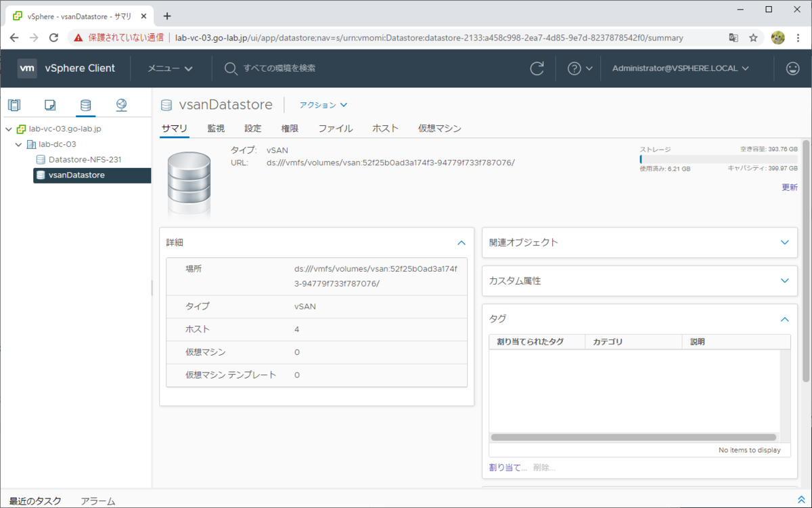Expand the カスタム属性 panel
This screenshot has width=812, height=508.
[785, 280]
